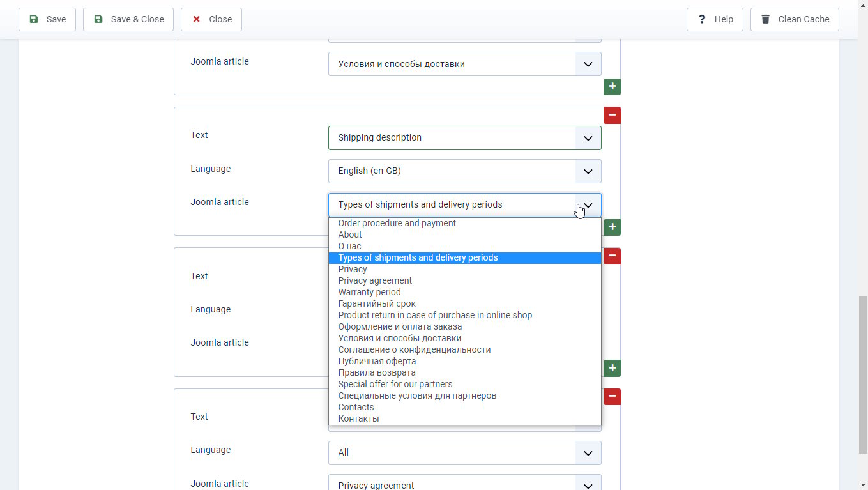The image size is (868, 490).
Task: Open the Language dropdown set to All
Action: [464, 453]
